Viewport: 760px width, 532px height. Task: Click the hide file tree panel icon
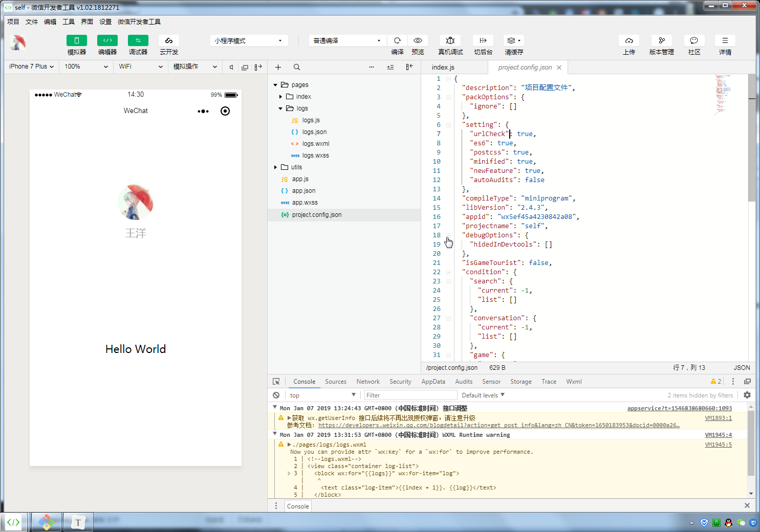pos(409,67)
